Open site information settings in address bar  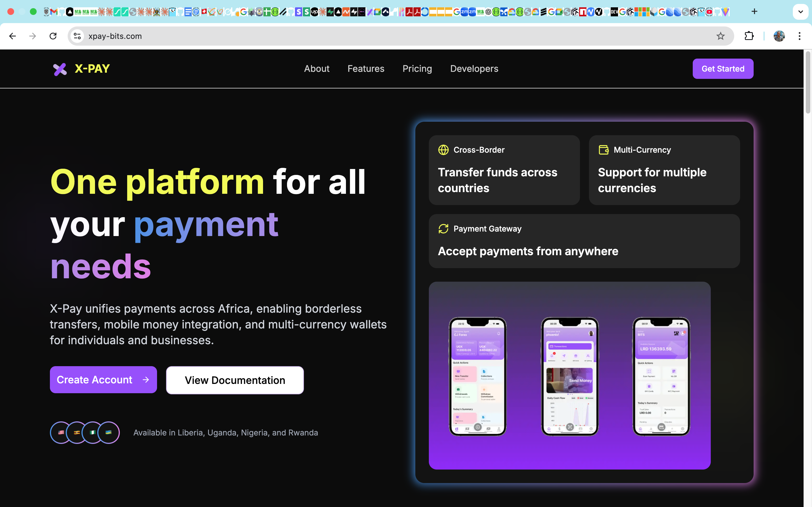coord(77,36)
